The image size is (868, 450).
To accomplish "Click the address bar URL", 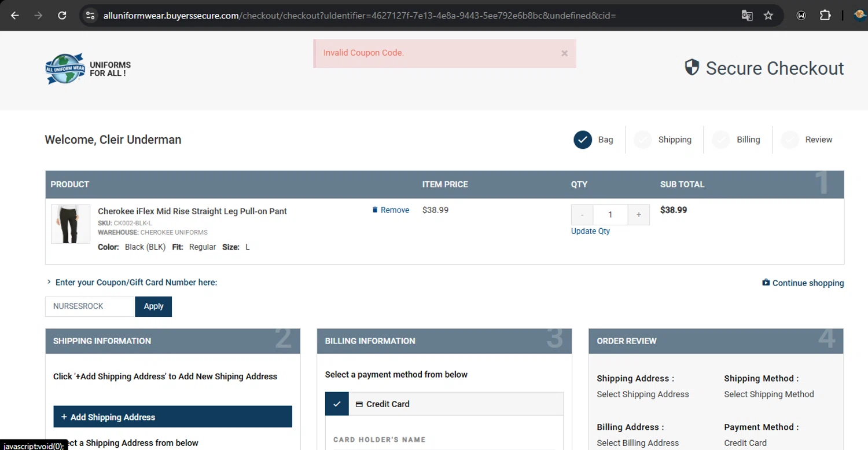I will [359, 16].
